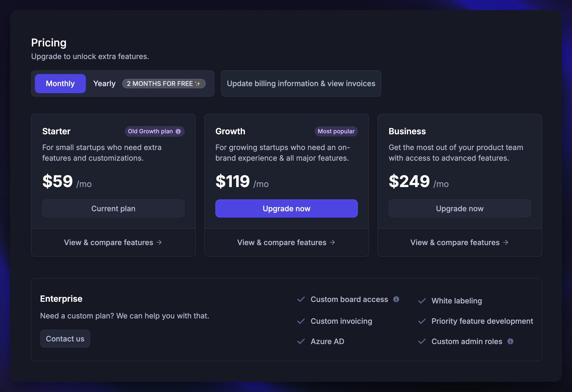This screenshot has height=392, width=572.
Task: Open View & compare features for Business
Action: coord(455,242)
